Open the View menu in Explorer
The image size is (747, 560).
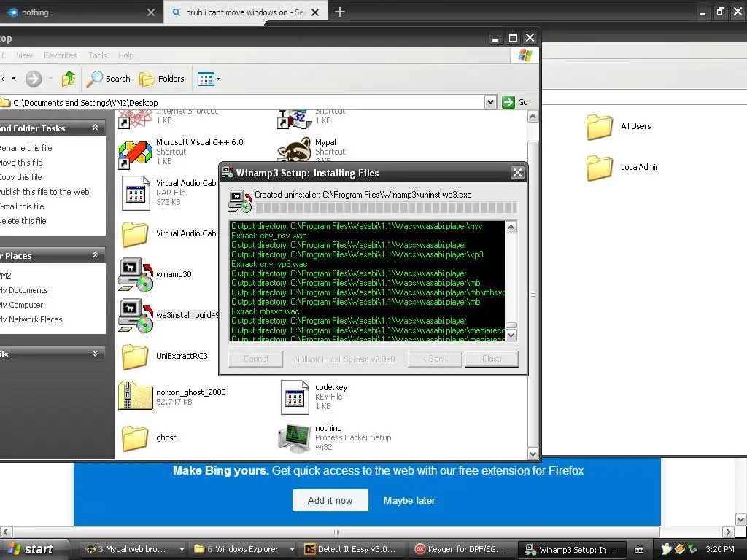(x=24, y=55)
